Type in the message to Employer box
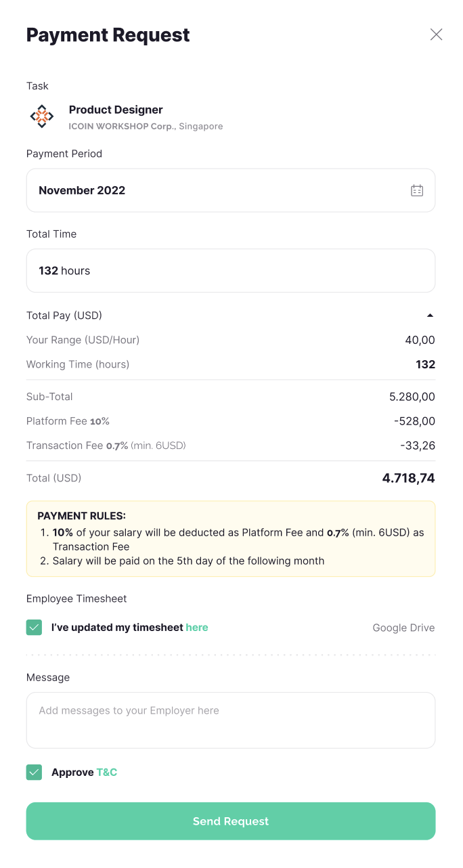The width and height of the screenshot is (463, 868). [x=231, y=720]
